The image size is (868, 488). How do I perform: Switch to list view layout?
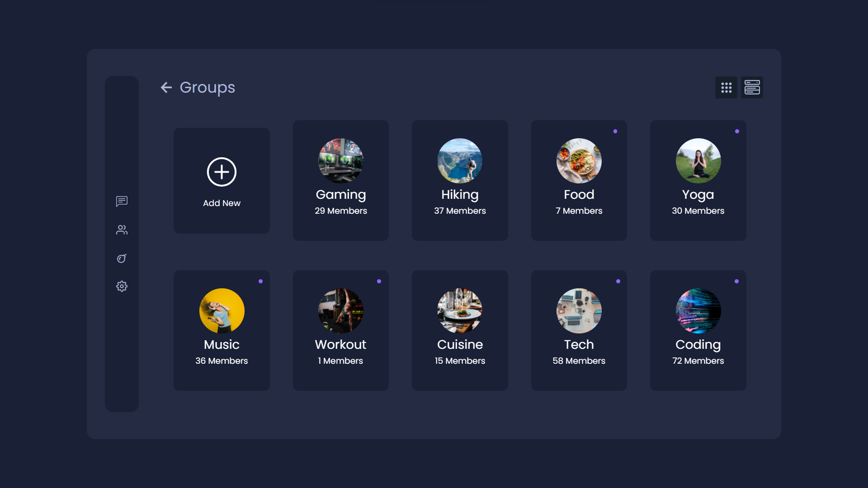[x=752, y=87]
